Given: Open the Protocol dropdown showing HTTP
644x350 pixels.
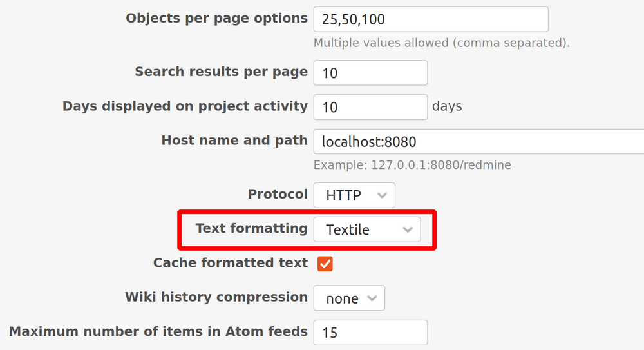Looking at the screenshot, I should pos(354,195).
